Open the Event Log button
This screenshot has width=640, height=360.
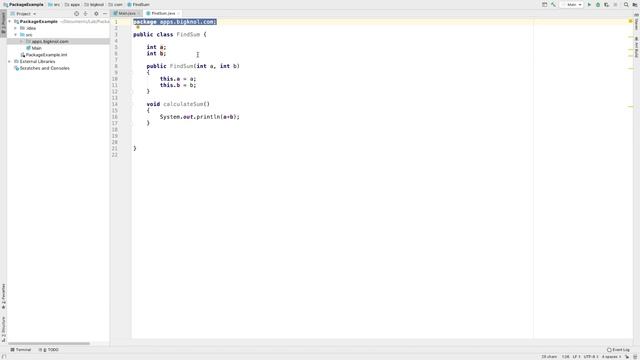click(618, 350)
